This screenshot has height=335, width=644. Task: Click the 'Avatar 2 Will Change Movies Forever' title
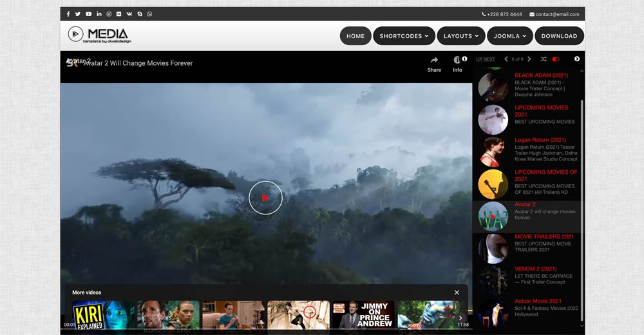click(138, 63)
